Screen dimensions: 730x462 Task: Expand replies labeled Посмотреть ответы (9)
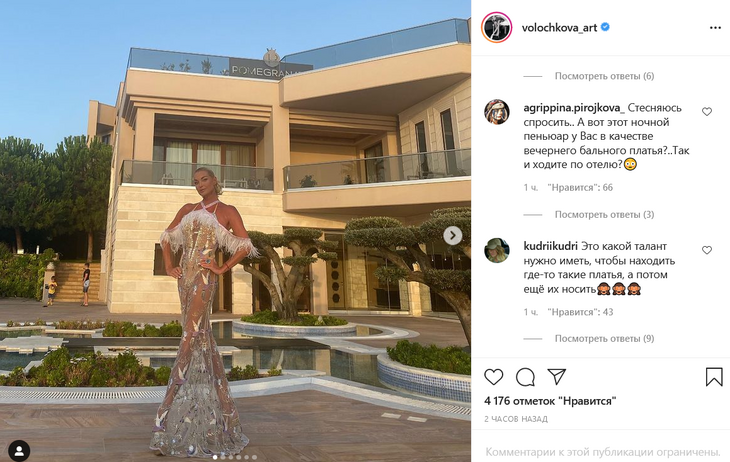(x=604, y=339)
